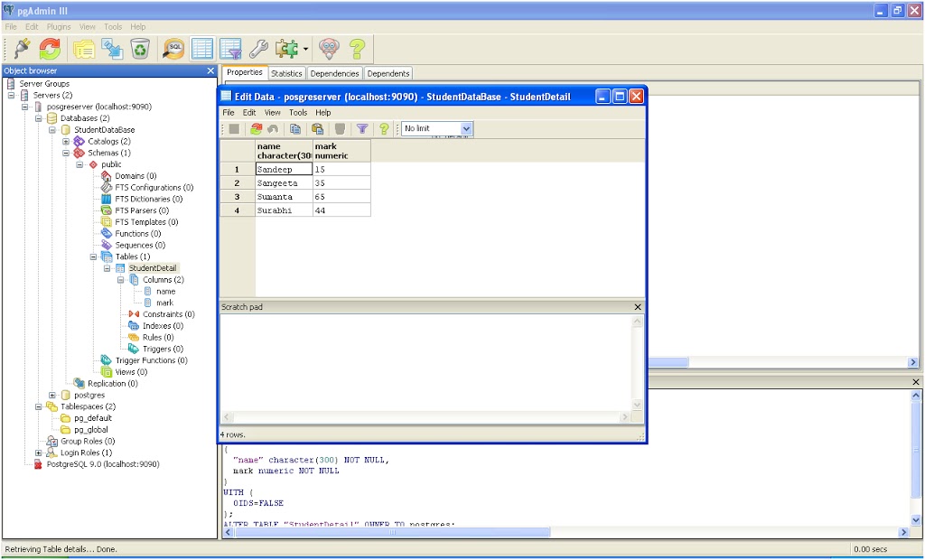Collapse the Servers (2) tree node
925x560 pixels.
11,95
